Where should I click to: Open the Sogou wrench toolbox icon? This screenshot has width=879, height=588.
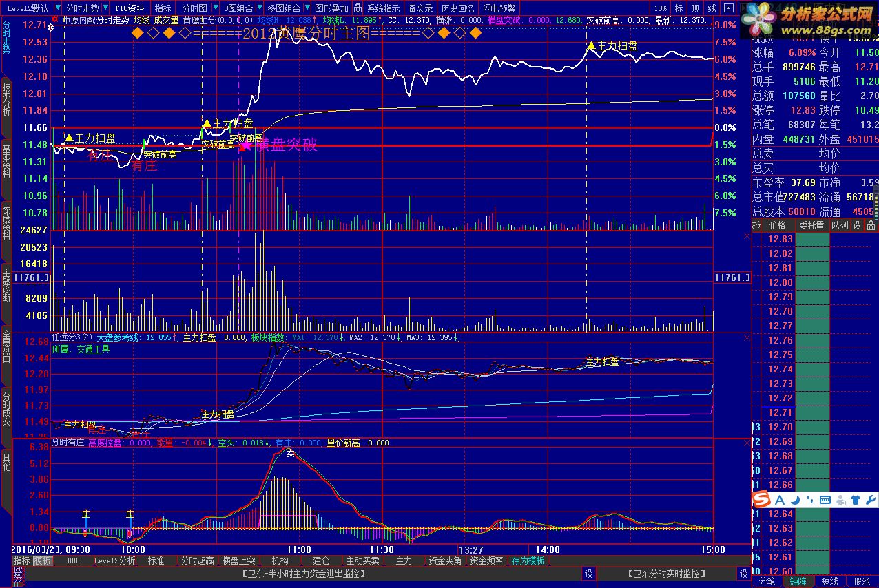click(871, 500)
